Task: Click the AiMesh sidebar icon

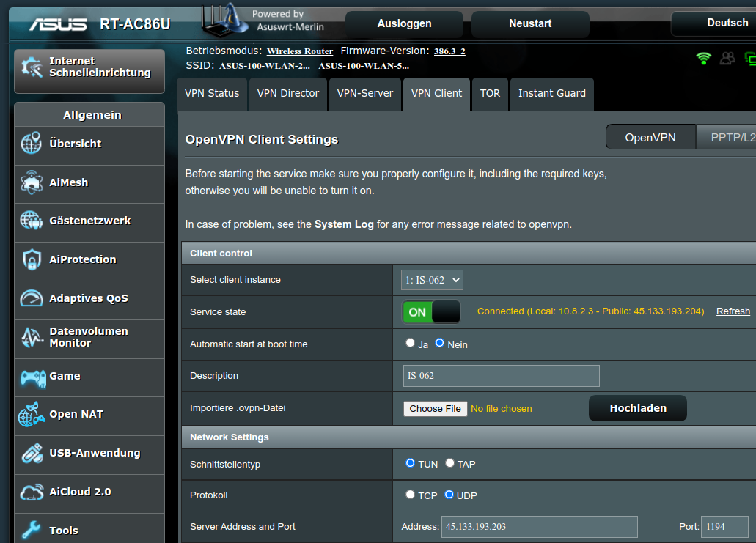Action: click(32, 182)
